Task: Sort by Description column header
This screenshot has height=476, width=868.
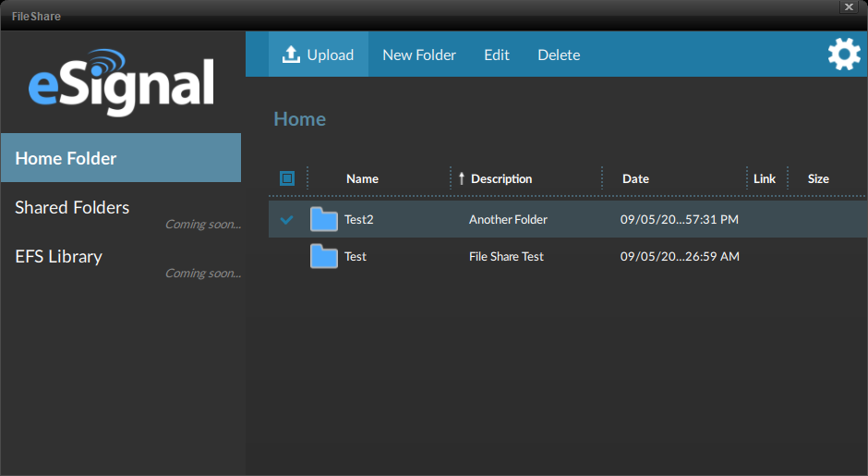Action: pos(501,178)
